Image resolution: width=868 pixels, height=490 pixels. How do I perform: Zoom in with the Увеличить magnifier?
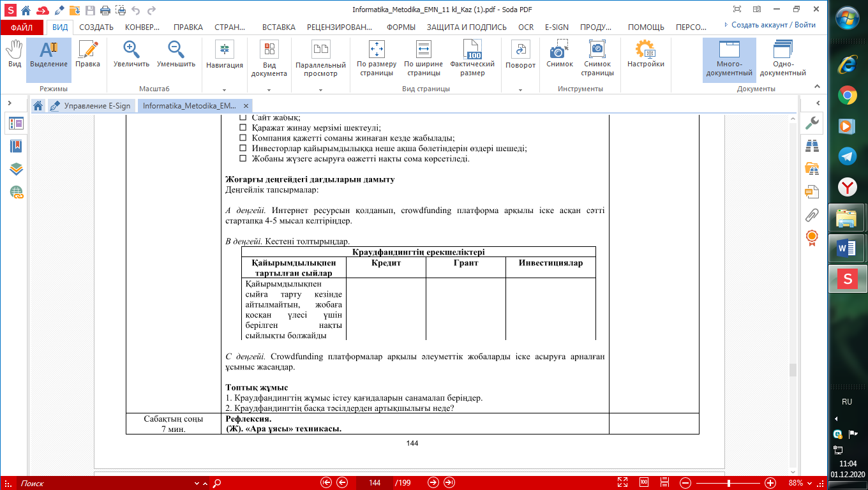click(x=131, y=54)
